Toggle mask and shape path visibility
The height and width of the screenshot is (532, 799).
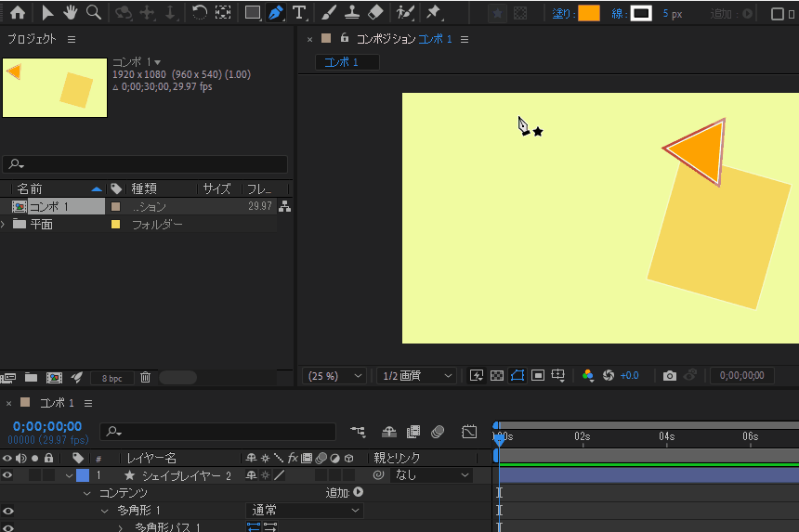517,376
